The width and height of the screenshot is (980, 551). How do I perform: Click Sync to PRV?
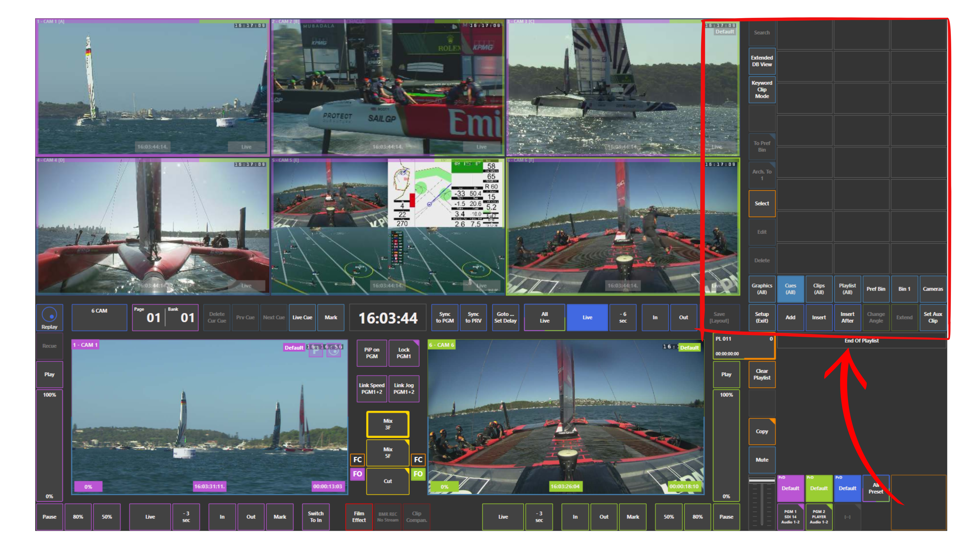point(473,318)
